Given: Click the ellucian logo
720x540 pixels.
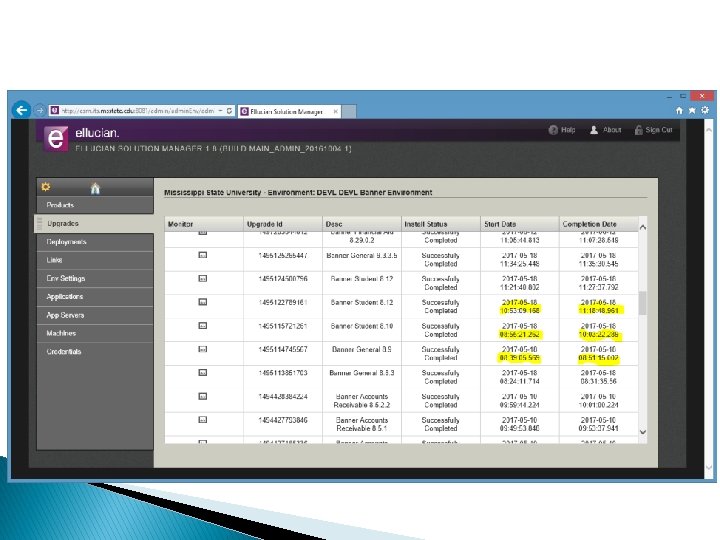Looking at the screenshot, I should point(56,138).
